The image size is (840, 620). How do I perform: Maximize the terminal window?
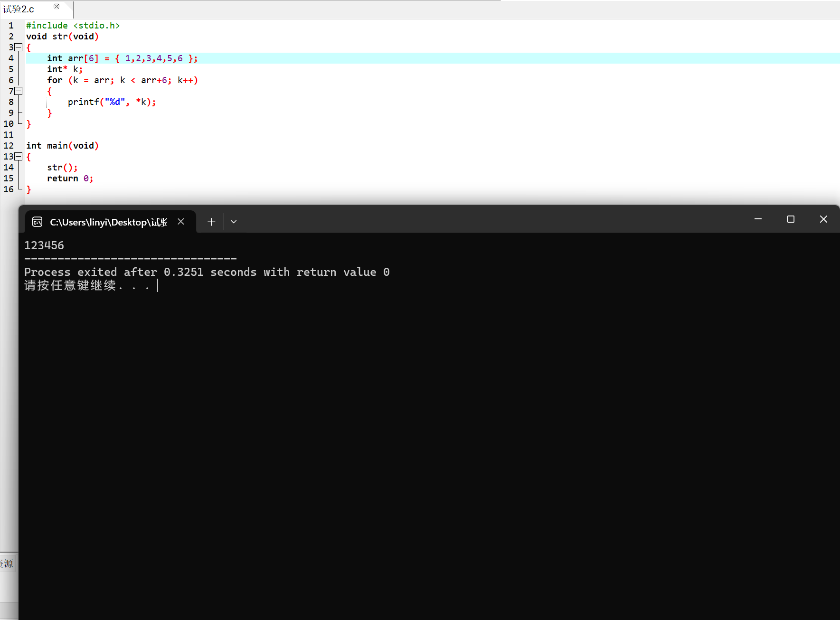(791, 219)
